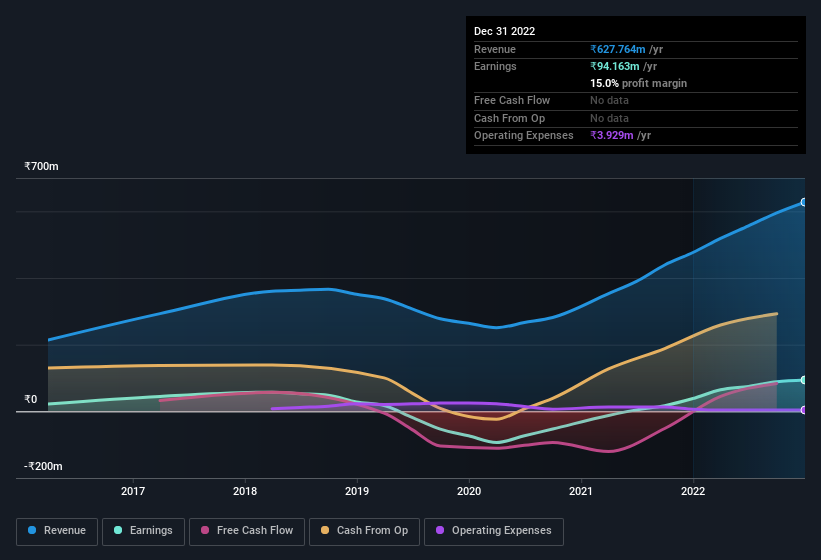Click the Free Cash Flow No data value
821x560 pixels.
(x=609, y=100)
